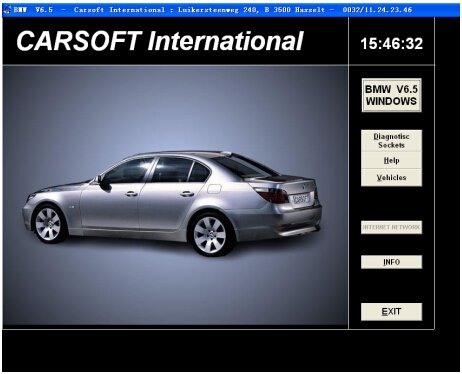Viewport: 462px width, 374px height.
Task: Open the Diagnostic Sockets option
Action: (x=391, y=141)
